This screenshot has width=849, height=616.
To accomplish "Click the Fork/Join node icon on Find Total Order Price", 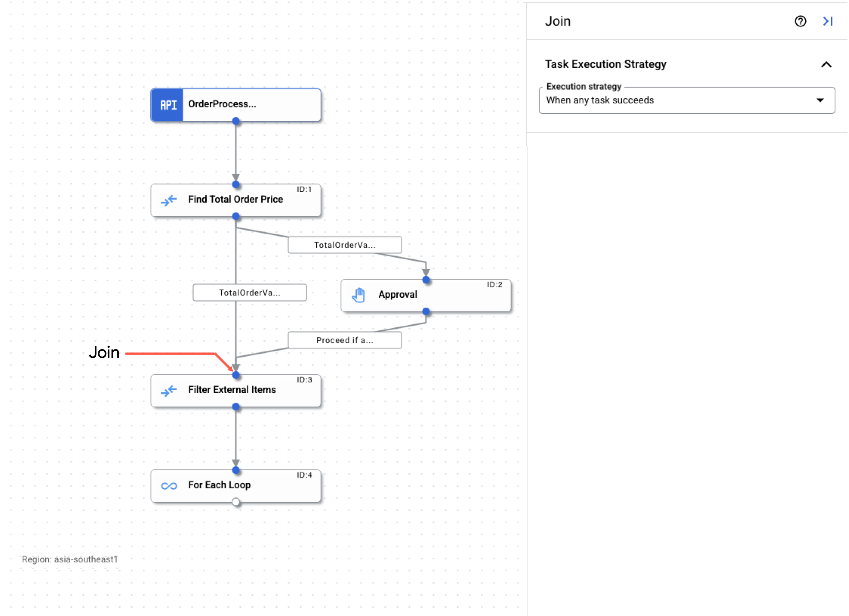I will [166, 200].
